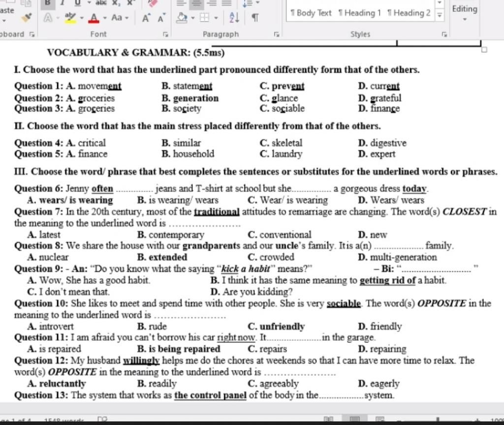Click the Grow Font icon

coord(146,18)
